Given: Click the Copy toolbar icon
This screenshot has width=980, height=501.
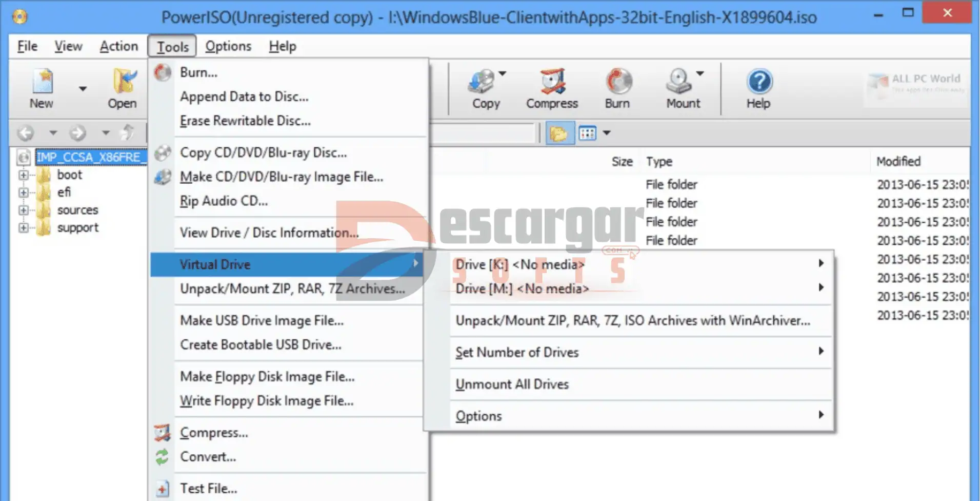Looking at the screenshot, I should point(482,82).
